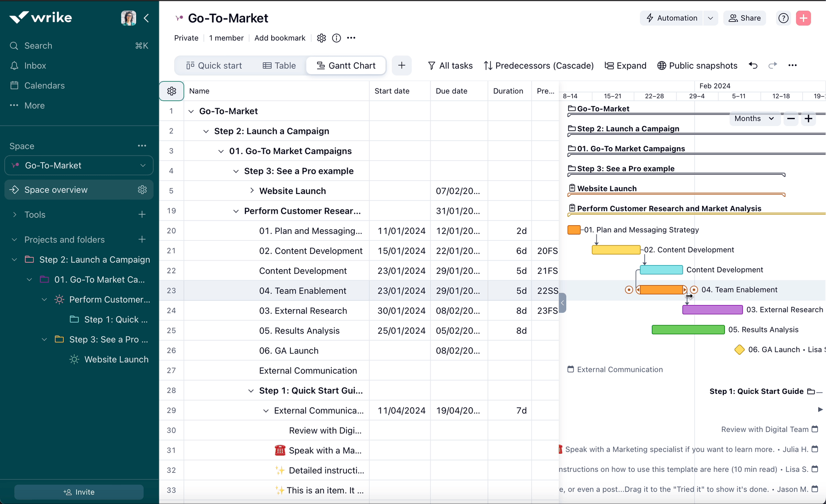Click the Public snapshots globe icon

click(661, 66)
